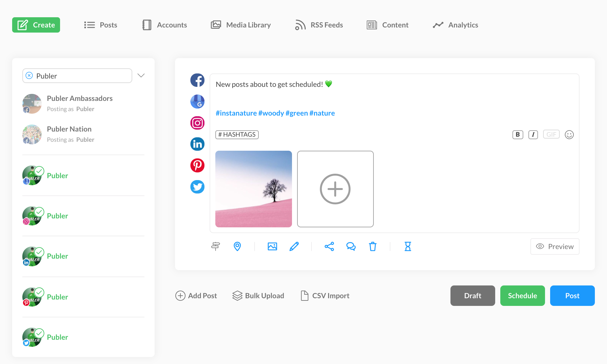Screen dimensions: 607x364
Task: Select the Twitter network icon
Action: tap(197, 187)
